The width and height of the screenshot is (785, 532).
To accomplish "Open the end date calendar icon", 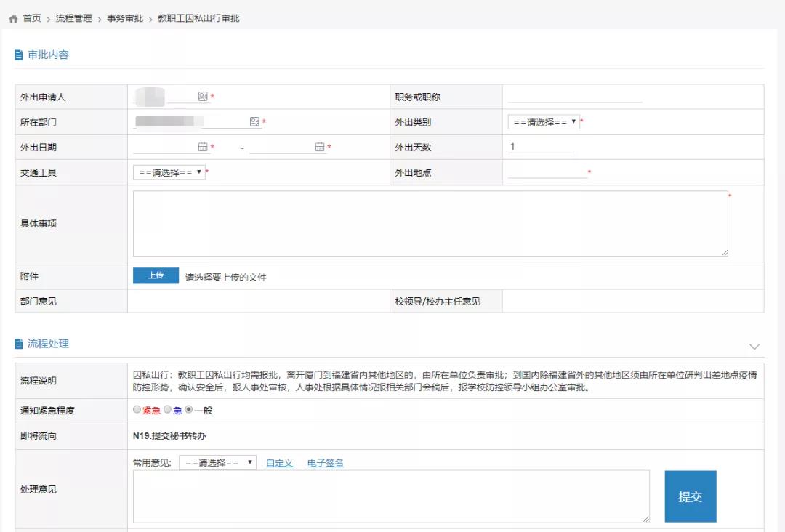I will 320,147.
